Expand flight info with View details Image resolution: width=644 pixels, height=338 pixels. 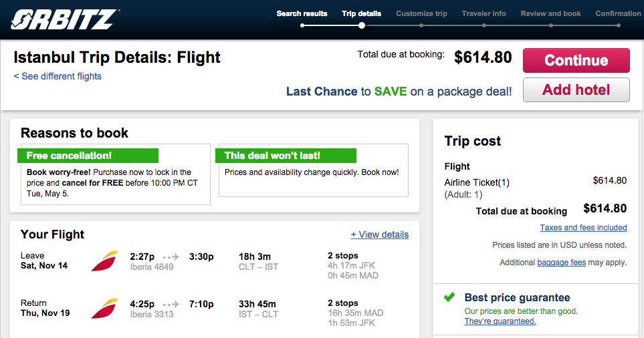379,234
